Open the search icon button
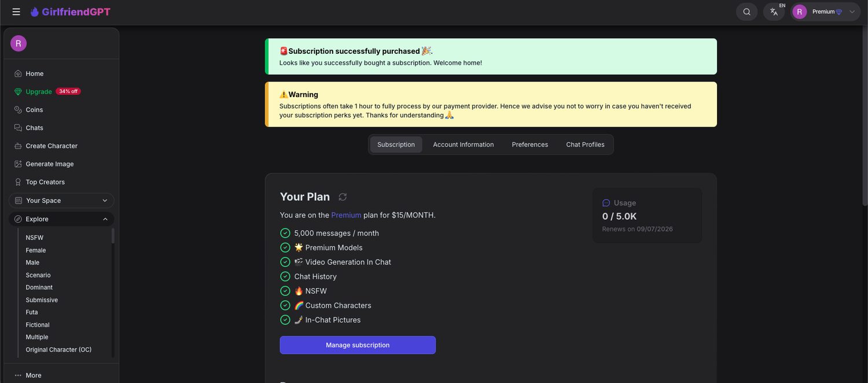This screenshot has width=868, height=383. tap(746, 12)
